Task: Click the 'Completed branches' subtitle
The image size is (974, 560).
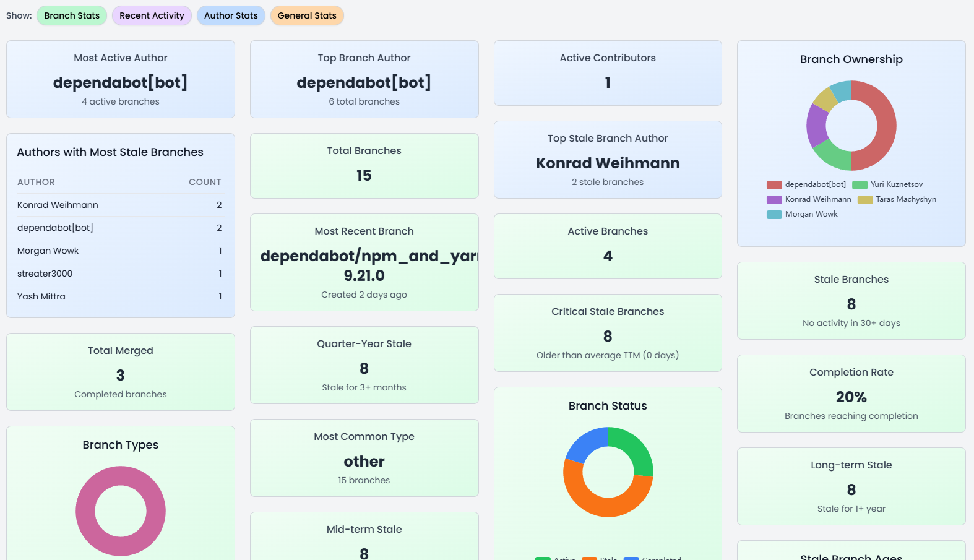Action: [x=121, y=394]
